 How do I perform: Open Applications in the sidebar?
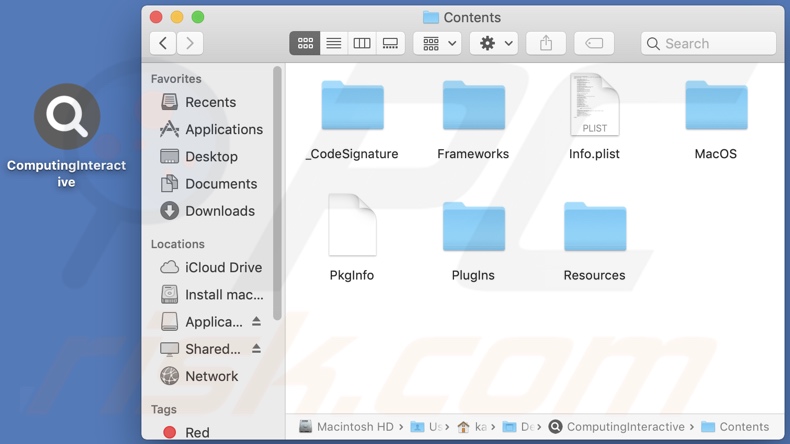(x=211, y=130)
